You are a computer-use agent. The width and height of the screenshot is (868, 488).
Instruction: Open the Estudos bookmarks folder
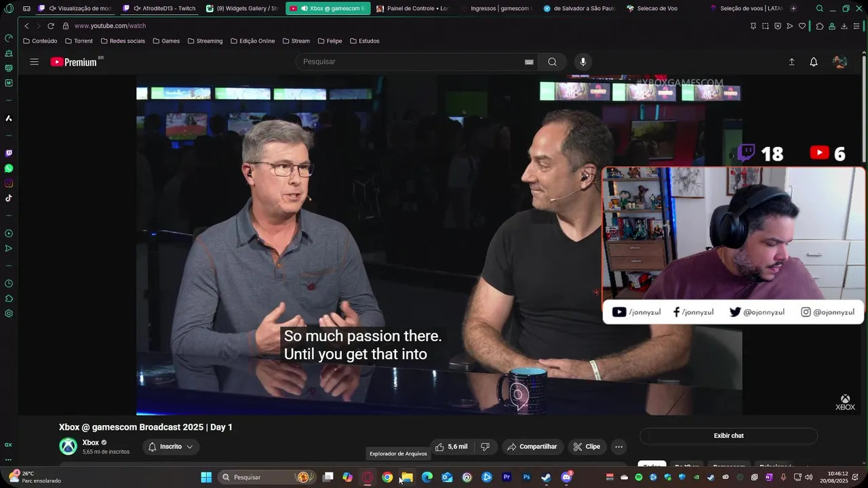[x=364, y=41]
